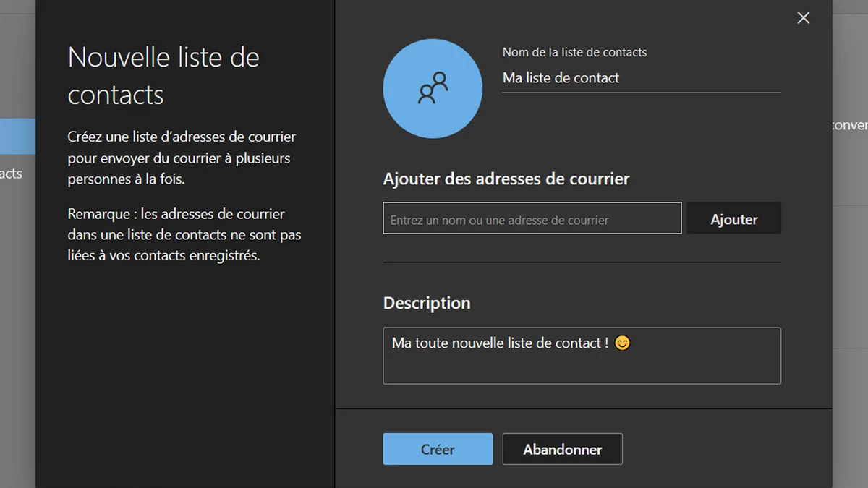
Task: Close the Nouvelle liste de contacts dialog
Action: (803, 18)
